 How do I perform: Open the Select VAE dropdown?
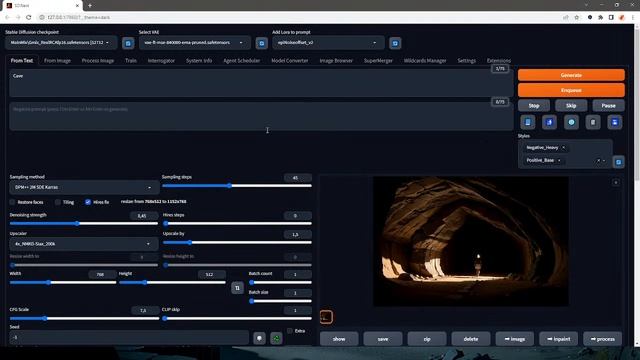pos(195,42)
